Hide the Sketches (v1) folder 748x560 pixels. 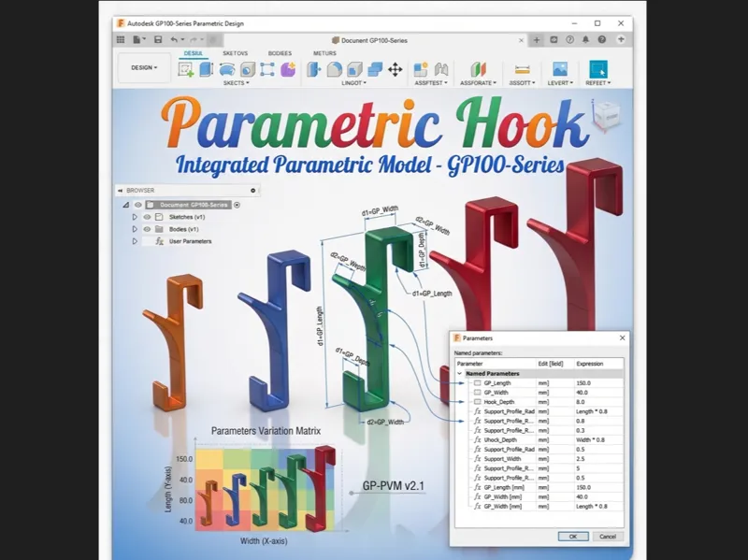[x=147, y=217]
